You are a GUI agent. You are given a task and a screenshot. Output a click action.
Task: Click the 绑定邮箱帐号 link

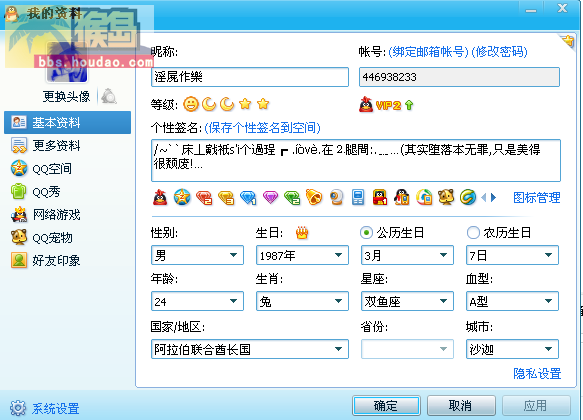[x=428, y=52]
